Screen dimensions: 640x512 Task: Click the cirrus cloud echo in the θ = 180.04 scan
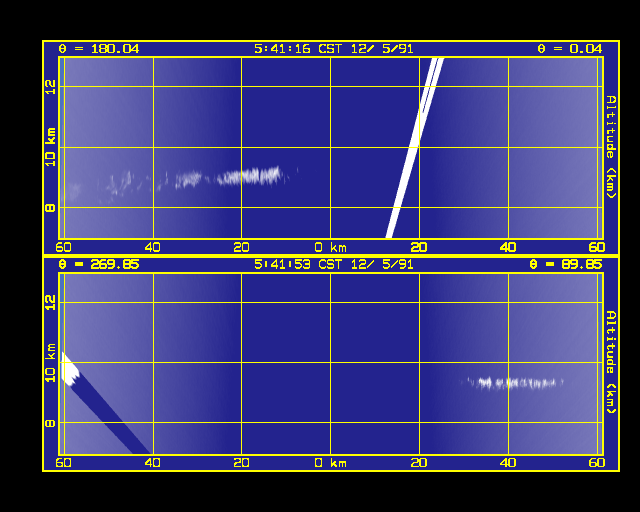click(249, 176)
